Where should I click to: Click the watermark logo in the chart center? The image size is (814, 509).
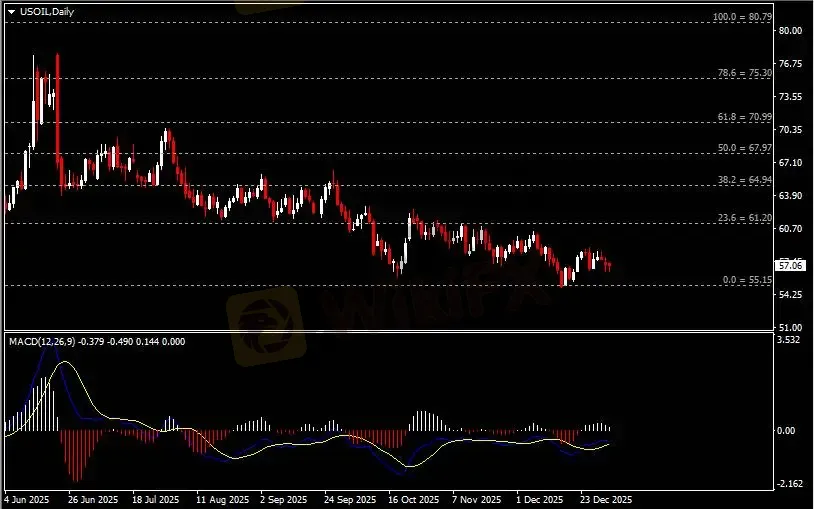click(x=265, y=325)
